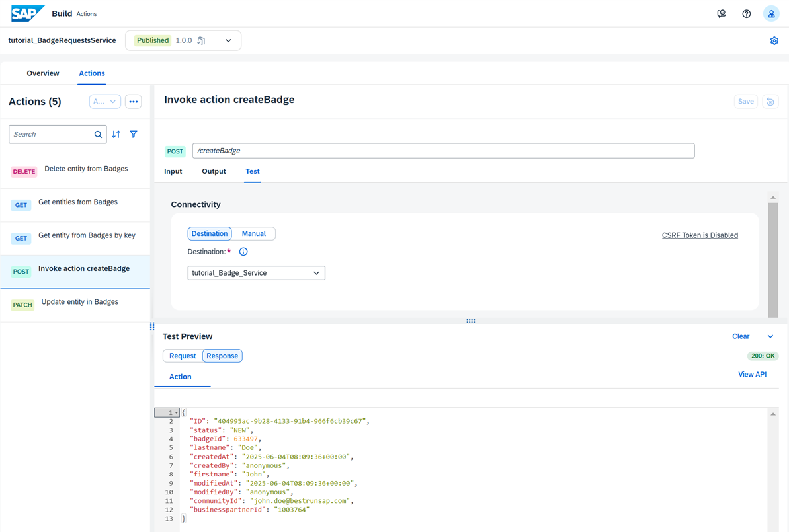
Task: Click the SAP logo
Action: (28, 14)
